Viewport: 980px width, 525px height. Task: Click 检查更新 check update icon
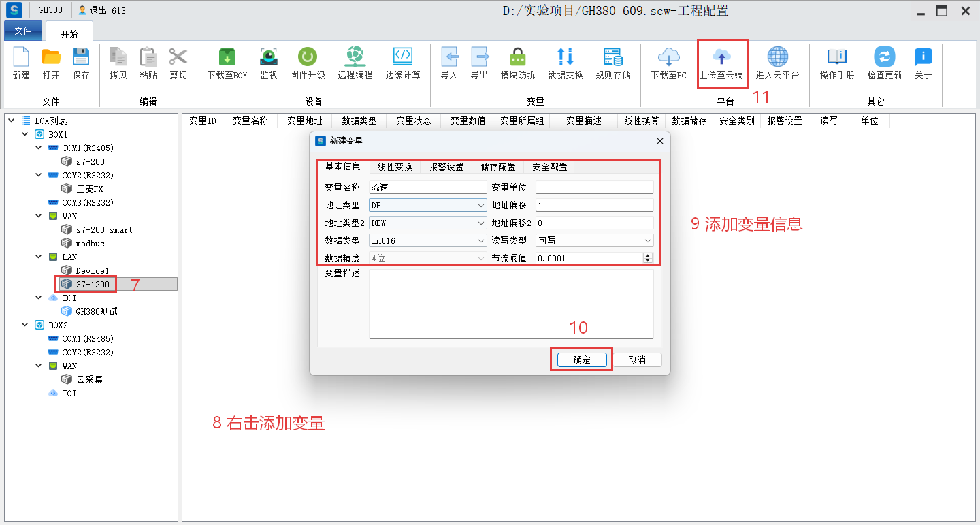(x=885, y=57)
